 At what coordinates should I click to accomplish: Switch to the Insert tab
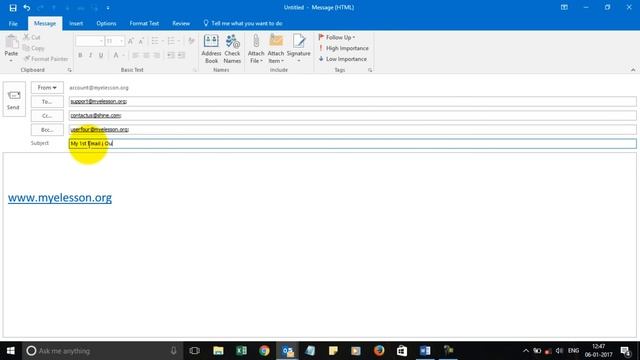pos(76,24)
